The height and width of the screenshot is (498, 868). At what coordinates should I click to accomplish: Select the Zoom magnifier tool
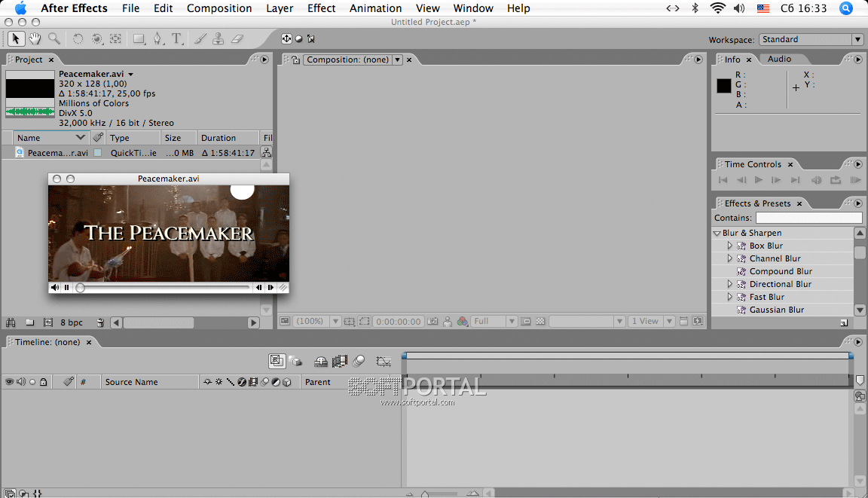[54, 38]
